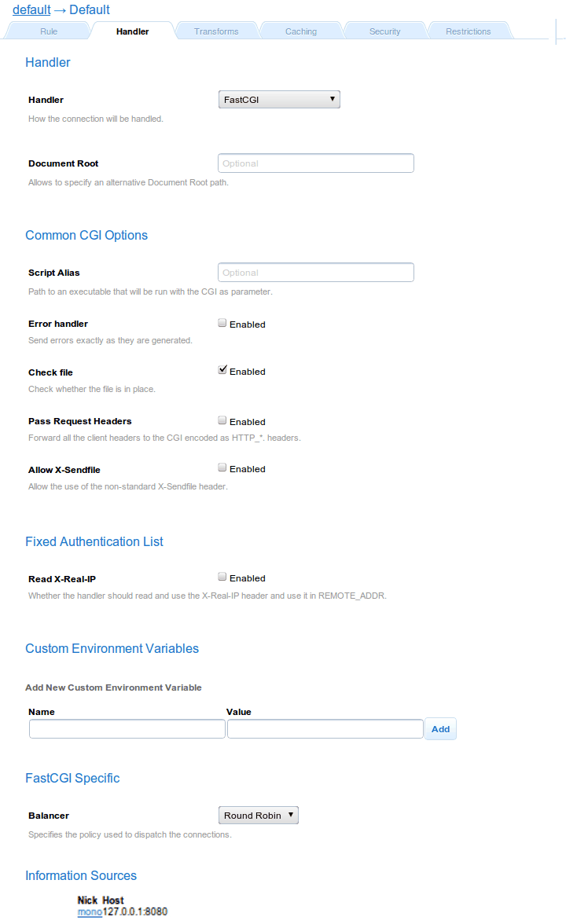Screen dimensions: 566x924
Task: Switch to the Transforms tab
Action: [216, 31]
